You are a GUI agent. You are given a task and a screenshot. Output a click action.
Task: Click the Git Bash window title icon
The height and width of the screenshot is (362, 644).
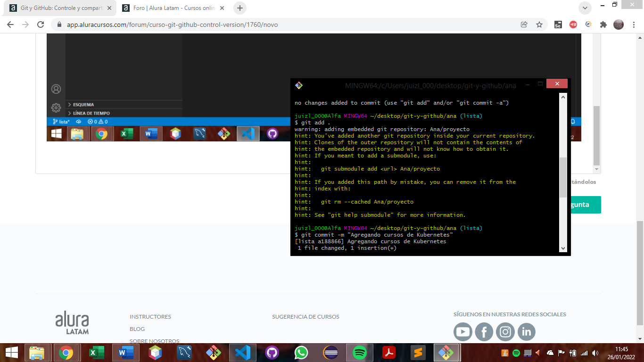click(298, 85)
